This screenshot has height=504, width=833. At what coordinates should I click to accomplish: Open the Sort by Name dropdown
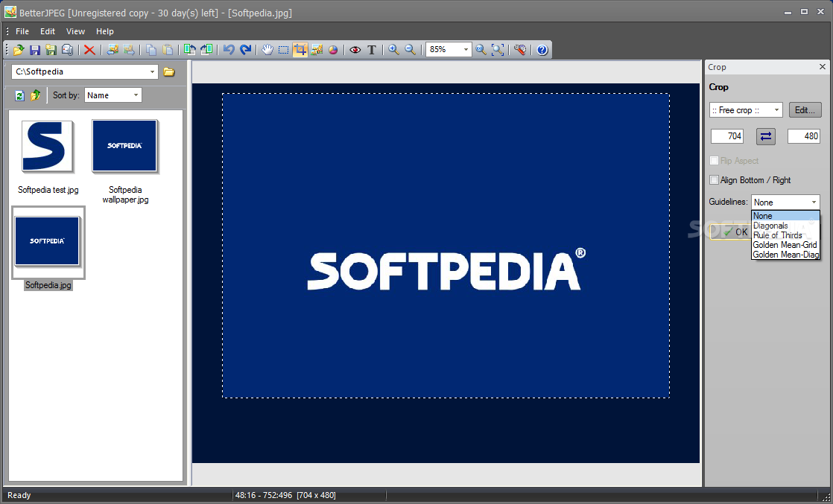(136, 95)
